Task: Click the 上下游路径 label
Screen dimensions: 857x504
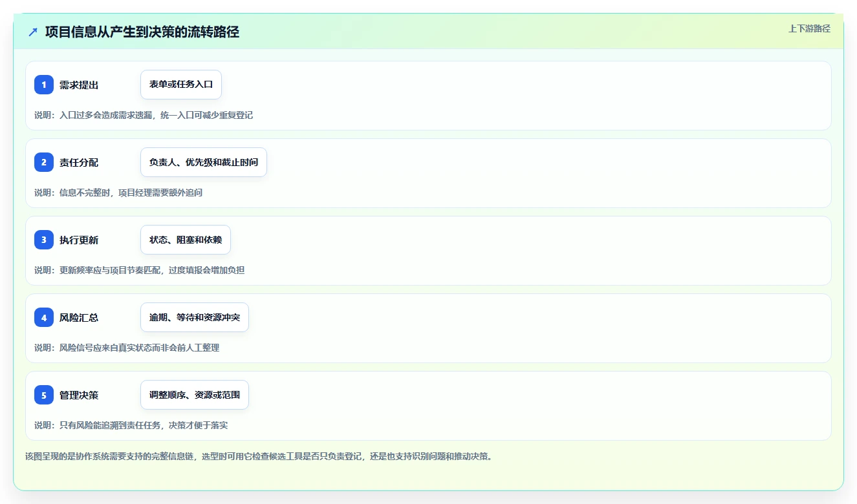Action: coord(809,28)
